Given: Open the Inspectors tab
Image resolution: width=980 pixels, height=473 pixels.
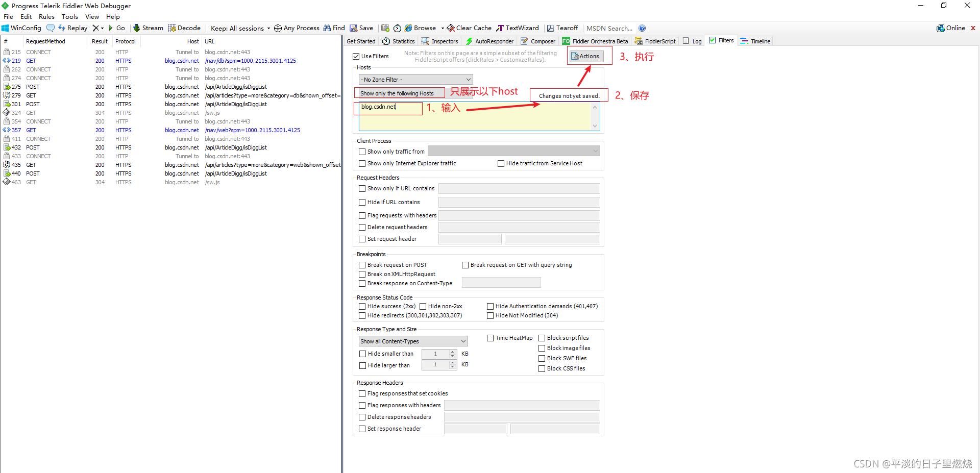Looking at the screenshot, I should click(x=439, y=41).
